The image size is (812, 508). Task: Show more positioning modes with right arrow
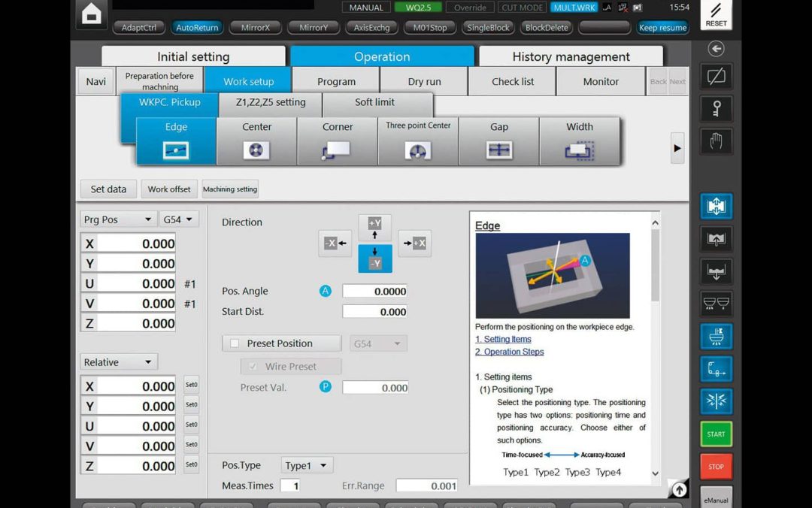[x=677, y=148]
